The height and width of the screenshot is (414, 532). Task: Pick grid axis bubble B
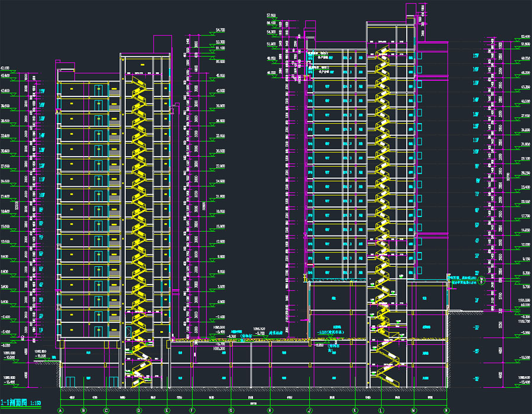pos(84,410)
